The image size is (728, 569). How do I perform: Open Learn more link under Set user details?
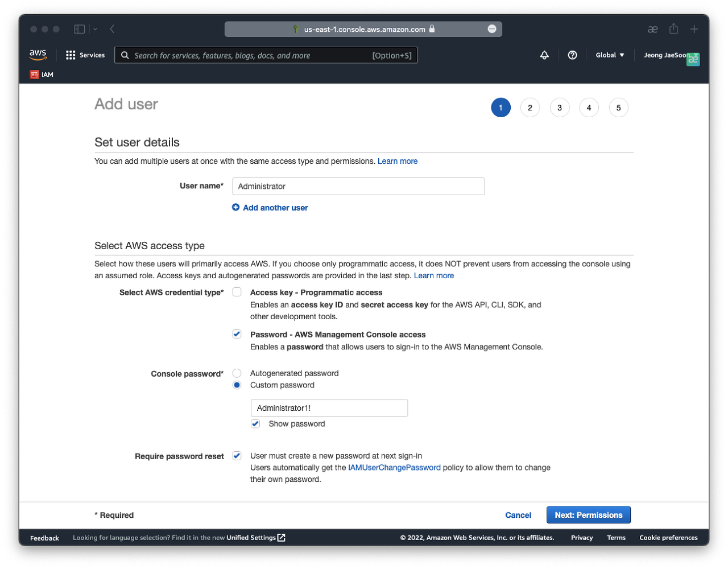pyautogui.click(x=398, y=161)
